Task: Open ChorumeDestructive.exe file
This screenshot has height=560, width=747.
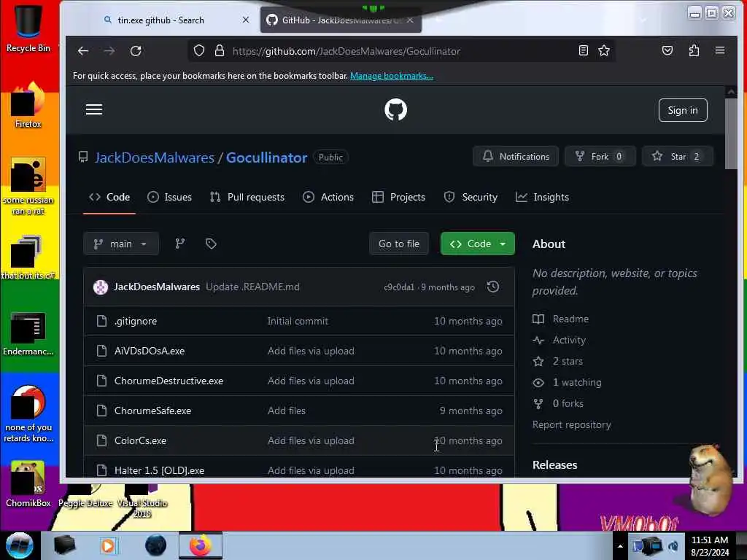Action: point(169,381)
